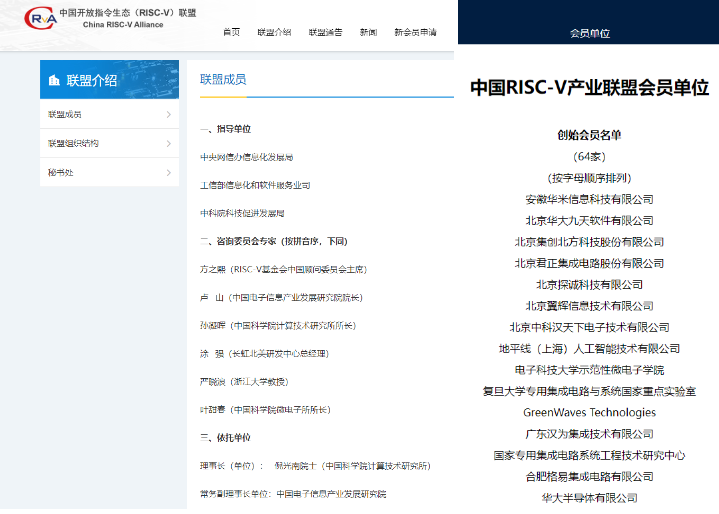Open the 联盟介绍 navigation menu item

273,32
